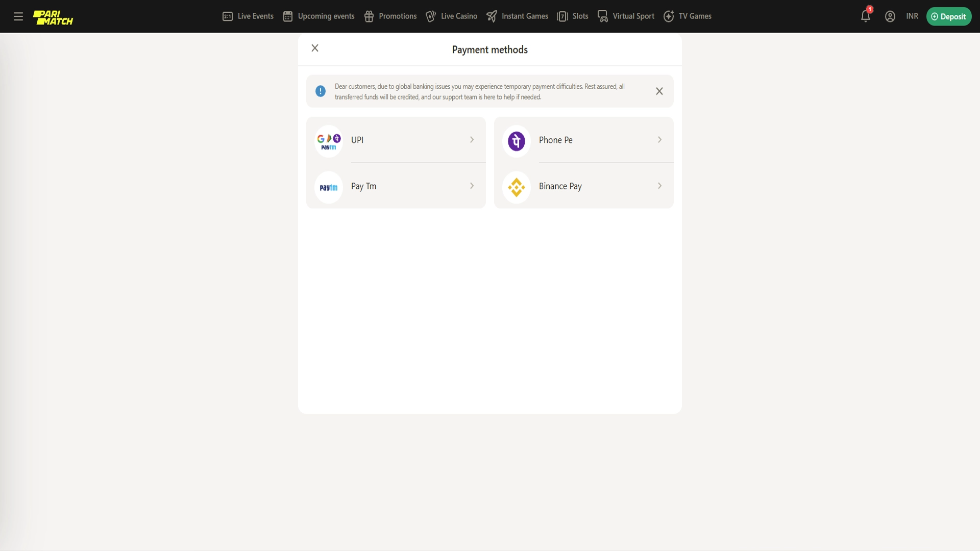
Task: Expand Binance Pay chevron arrow
Action: 659,186
